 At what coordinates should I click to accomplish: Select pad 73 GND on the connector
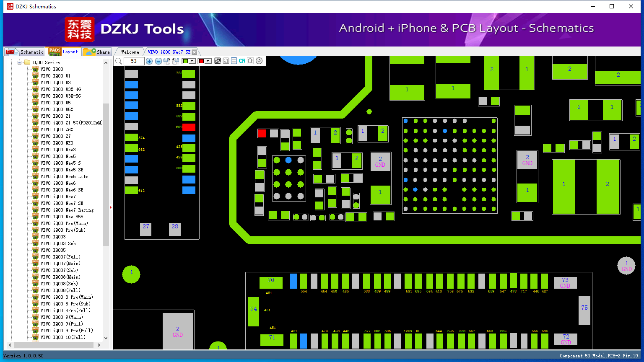pos(565,283)
